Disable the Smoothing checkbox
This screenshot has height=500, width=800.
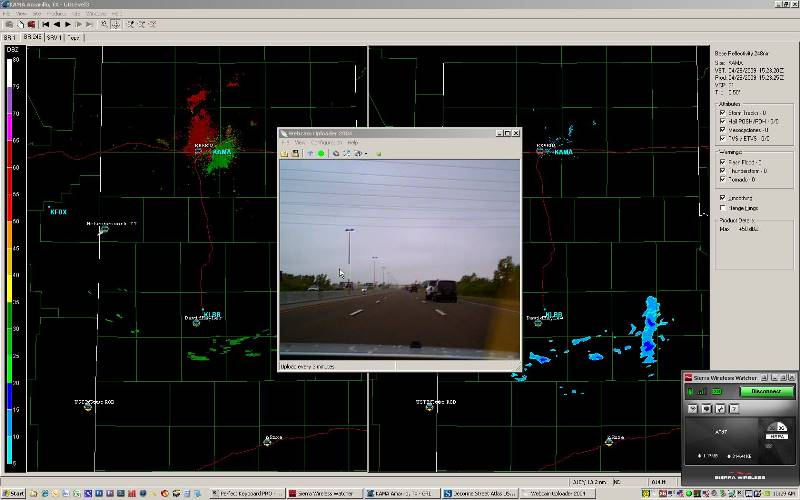click(x=722, y=197)
